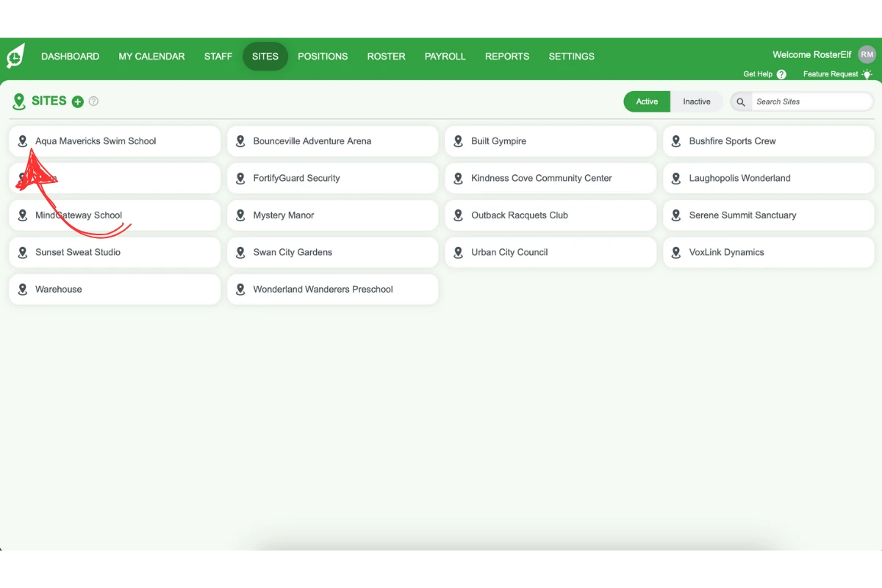This screenshot has height=588, width=882.
Task: Open VoxLink Dynamics site
Action: pyautogui.click(x=769, y=252)
